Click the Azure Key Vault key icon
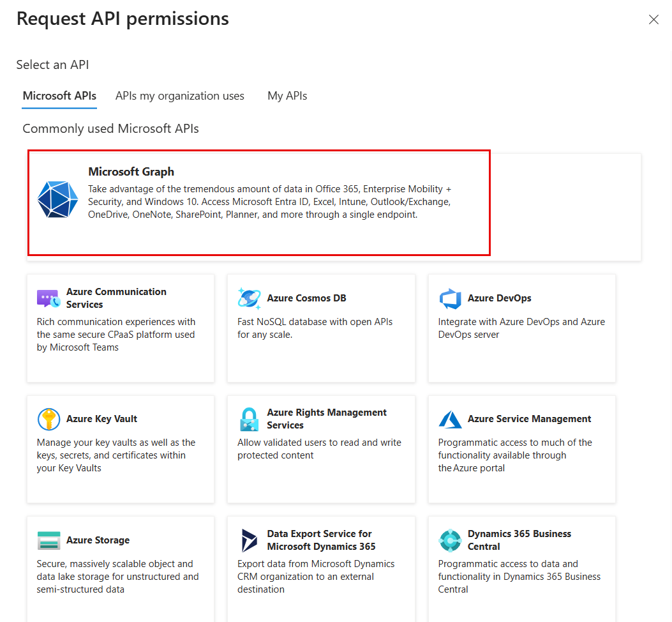The image size is (672, 622). (x=49, y=419)
